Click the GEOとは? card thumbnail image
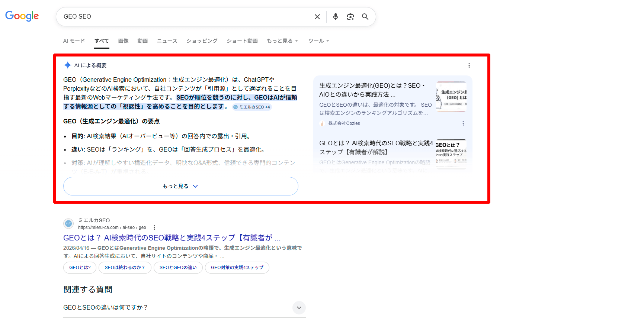 coord(451,154)
